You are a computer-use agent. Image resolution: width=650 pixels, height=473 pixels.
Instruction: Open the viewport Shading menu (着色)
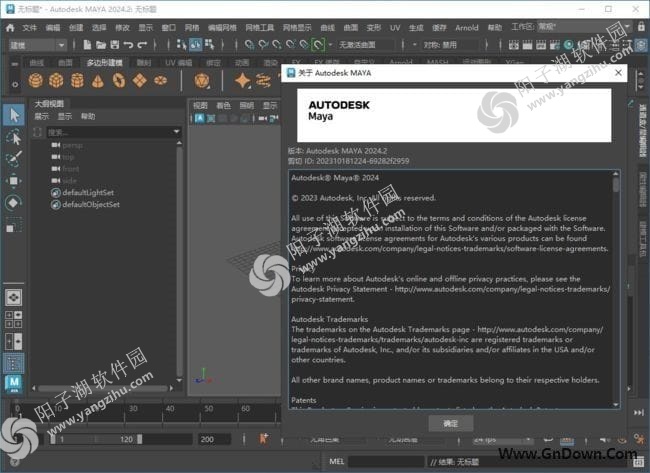(x=223, y=106)
